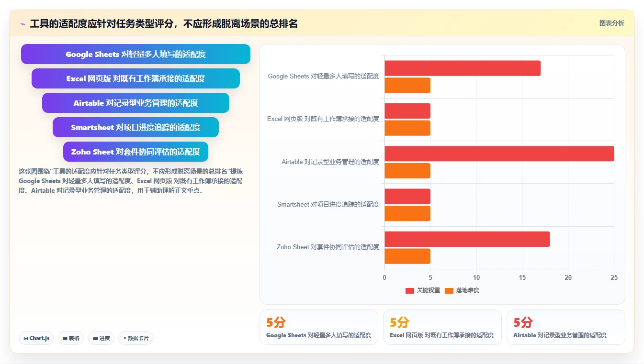
Task: Select the Airtable 对记录型业务管理的适配度 pill
Action: coord(136,103)
